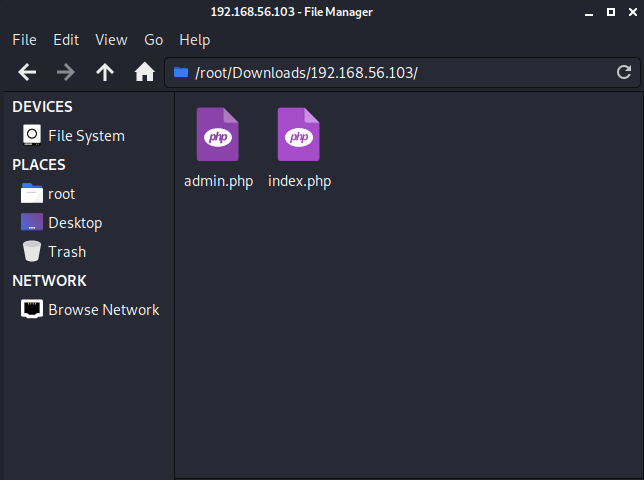Maximize the File Manager window
644x480 pixels.
click(612, 12)
